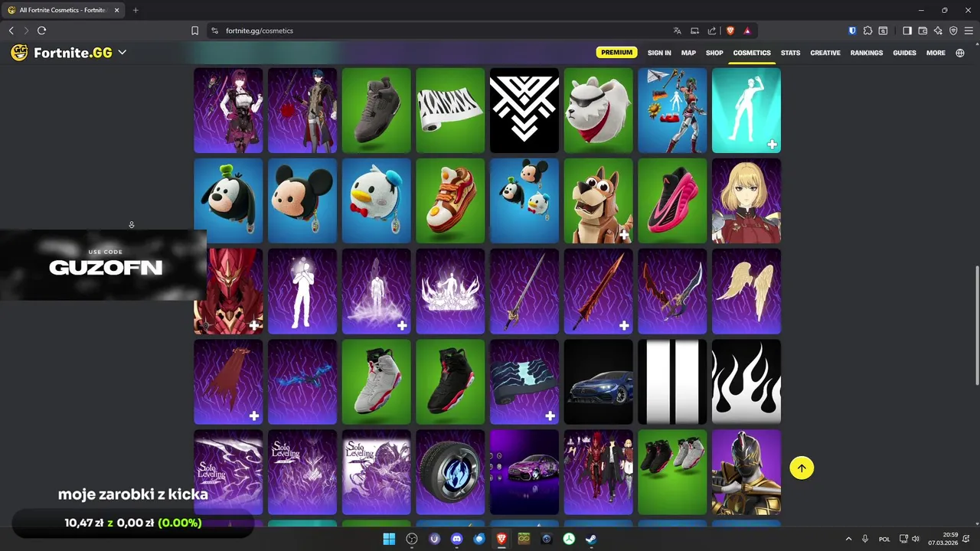This screenshot has width=980, height=551.
Task: Reload the page with refresh icon
Action: click(41, 31)
